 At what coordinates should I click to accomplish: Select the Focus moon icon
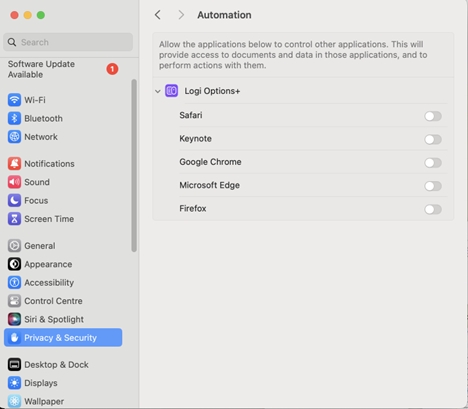14,200
